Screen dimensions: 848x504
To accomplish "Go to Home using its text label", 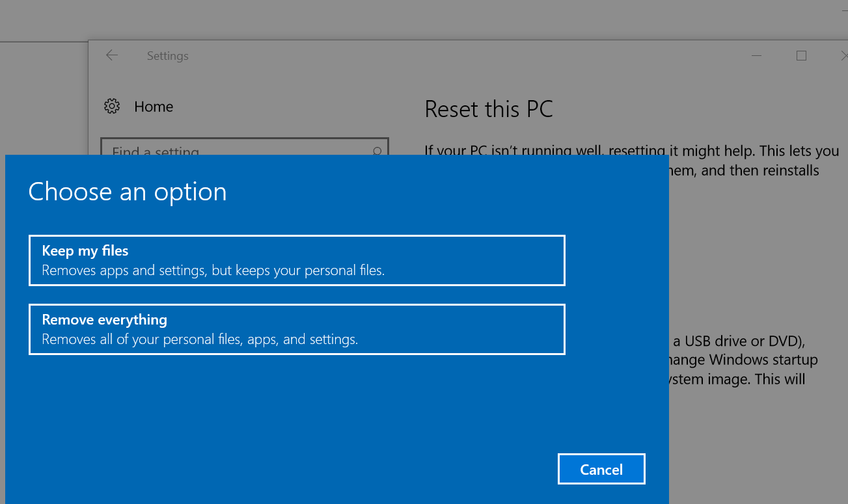I will click(x=154, y=107).
